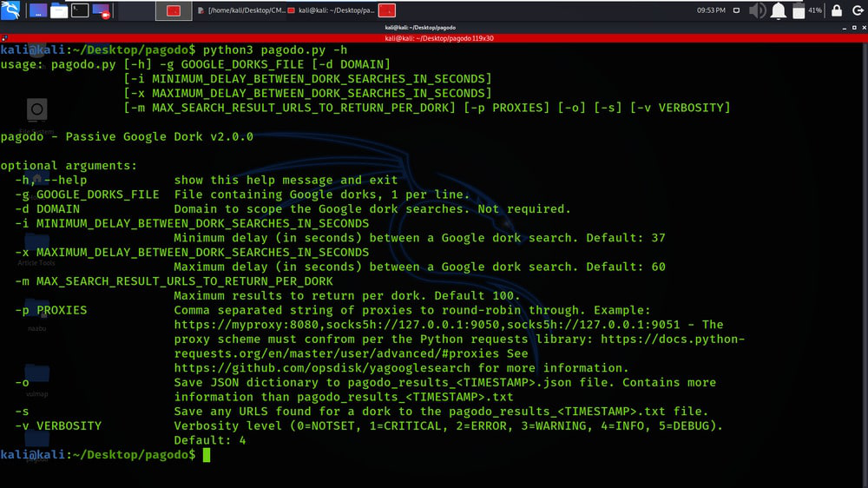Click the '-v VERBOSITY' argument label
Image resolution: width=868 pixels, height=488 pixels.
[x=58, y=426]
